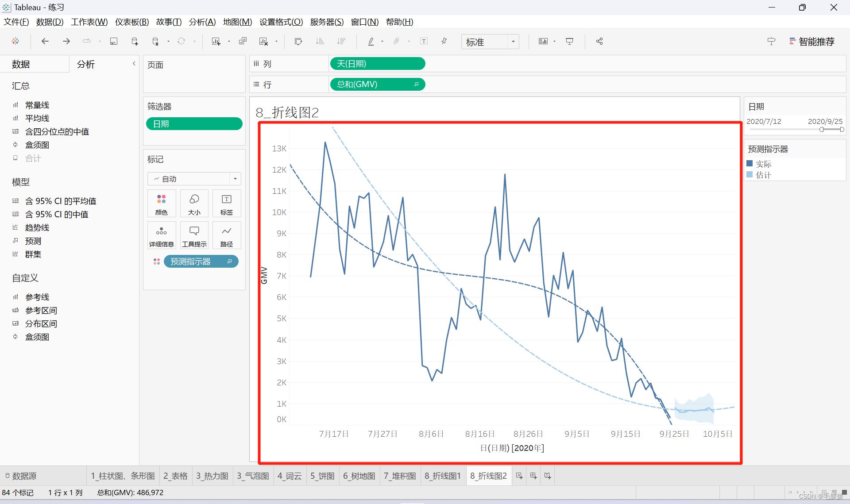Open the 自动 mark type dropdown
This screenshot has height=504, width=850.
click(x=194, y=179)
